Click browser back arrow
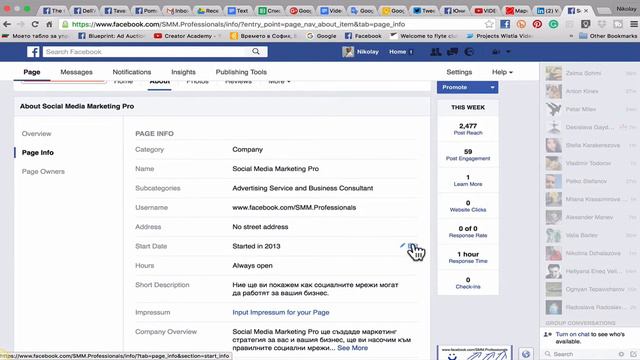 pyautogui.click(x=7, y=24)
